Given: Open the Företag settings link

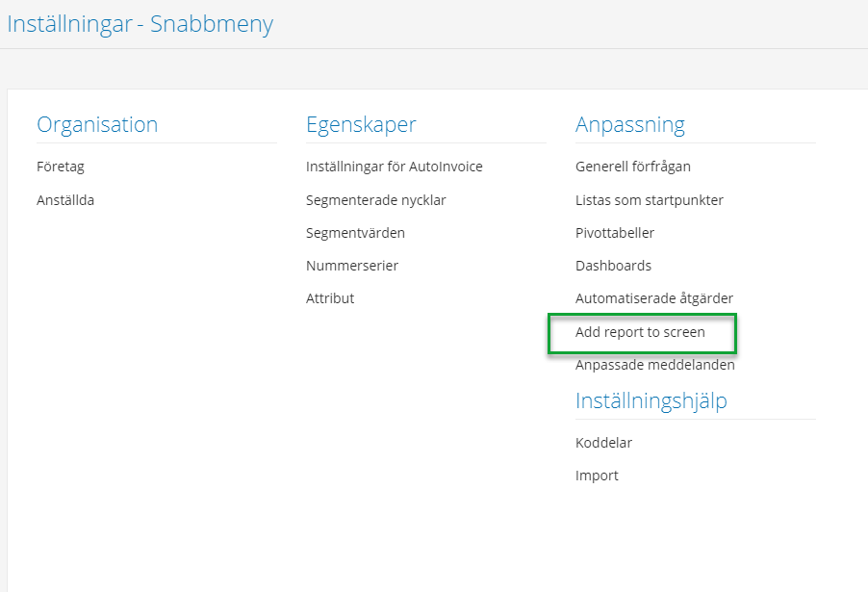Looking at the screenshot, I should (61, 167).
